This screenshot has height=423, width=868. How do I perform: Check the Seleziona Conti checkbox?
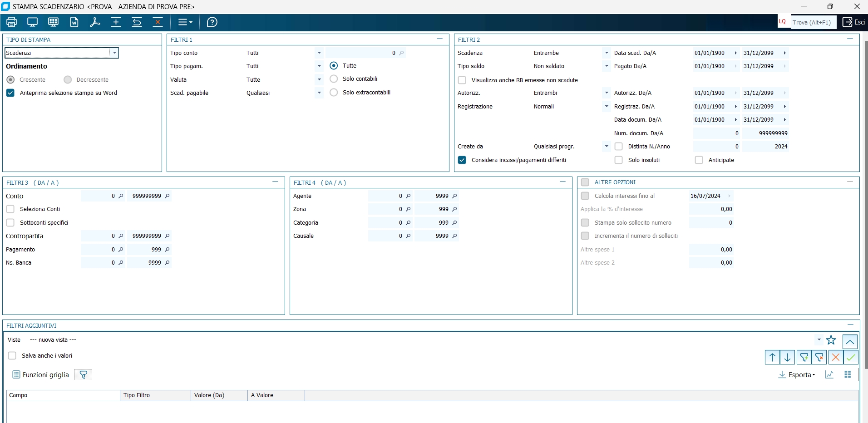pos(10,209)
